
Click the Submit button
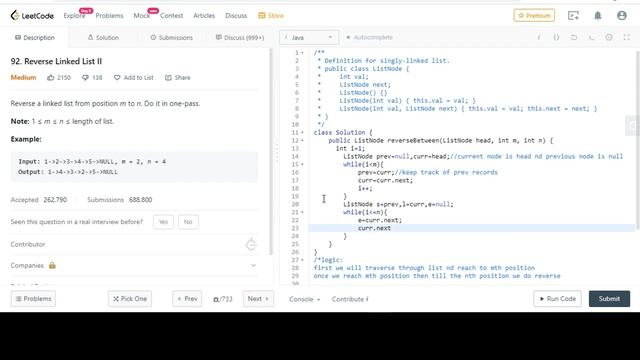(x=609, y=299)
